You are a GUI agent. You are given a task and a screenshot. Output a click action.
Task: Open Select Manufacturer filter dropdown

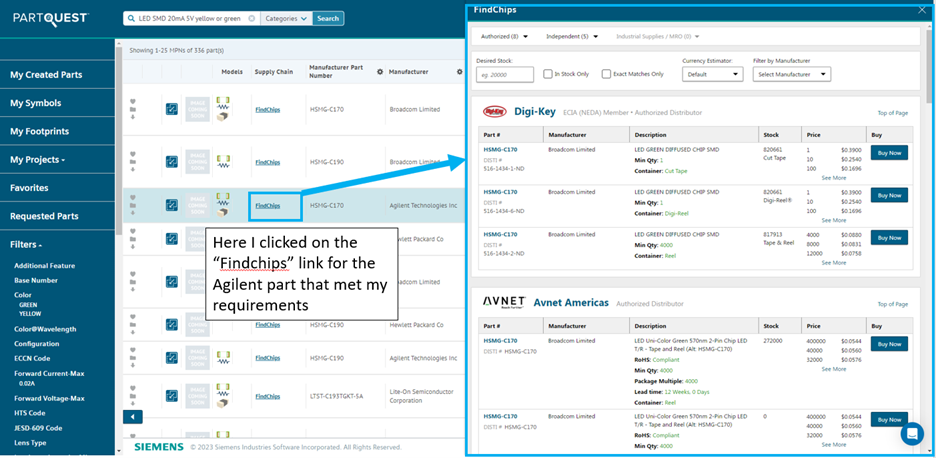[792, 75]
